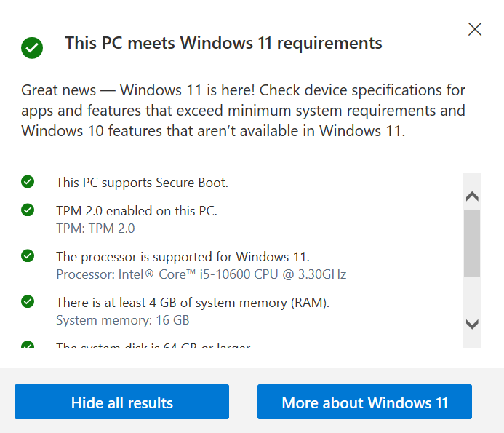Viewport: 504px width, 433px height.
Task: Click the processor supported green check icon
Action: coord(28,256)
